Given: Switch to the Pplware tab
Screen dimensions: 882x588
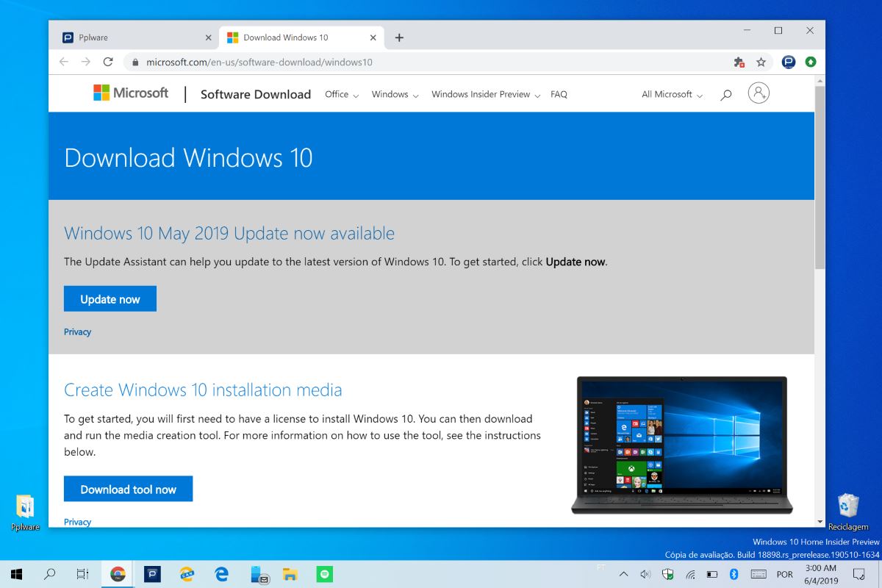Looking at the screenshot, I should coord(132,37).
